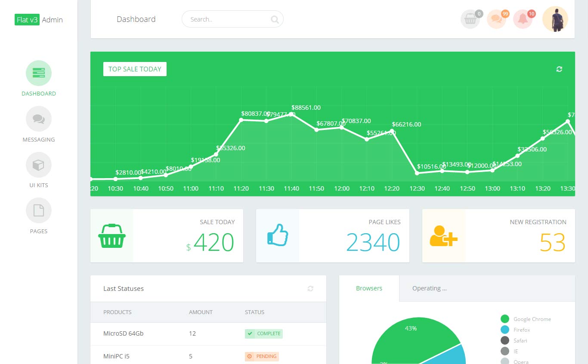Image resolution: width=588 pixels, height=364 pixels.
Task: Refresh the Last Statuses panel
Action: (310, 289)
